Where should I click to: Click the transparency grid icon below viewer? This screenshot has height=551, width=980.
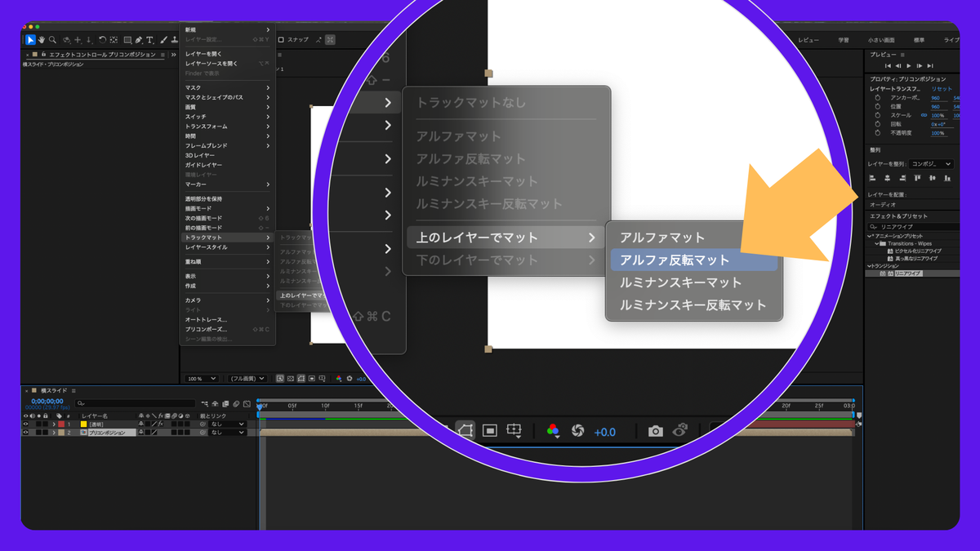291,379
